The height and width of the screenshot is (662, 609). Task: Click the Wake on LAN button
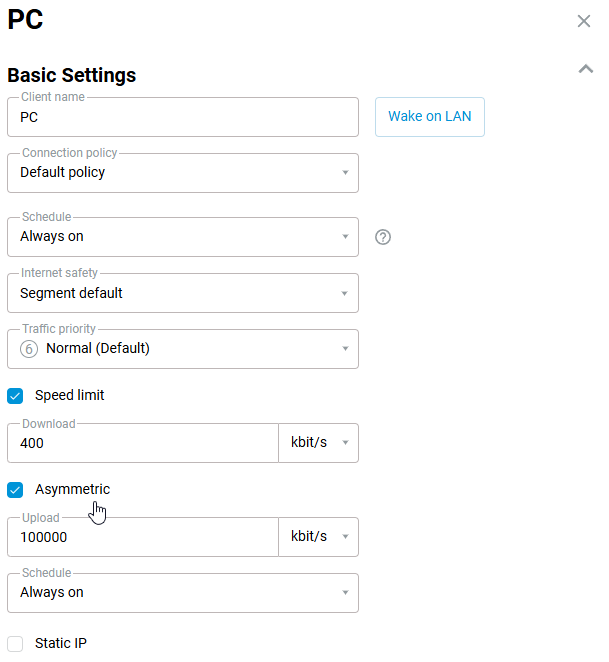pyautogui.click(x=429, y=116)
